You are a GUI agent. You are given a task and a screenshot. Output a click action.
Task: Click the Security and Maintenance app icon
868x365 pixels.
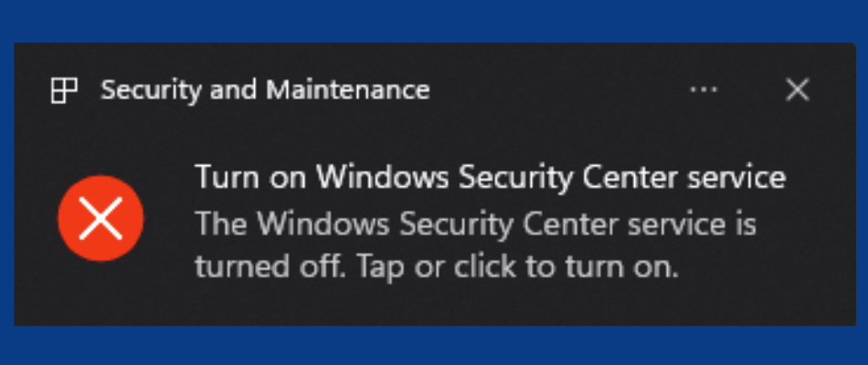[x=63, y=90]
